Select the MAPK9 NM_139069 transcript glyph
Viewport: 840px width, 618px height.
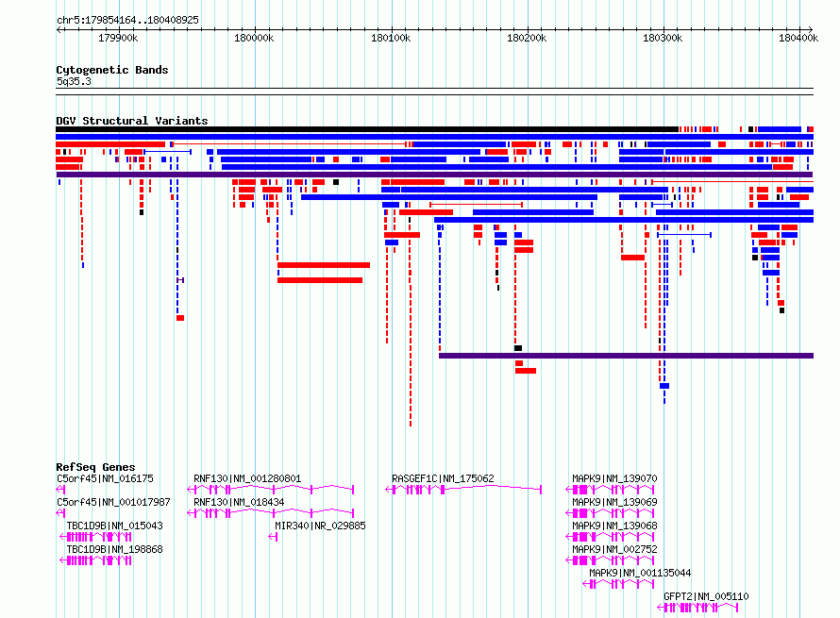click(x=610, y=513)
